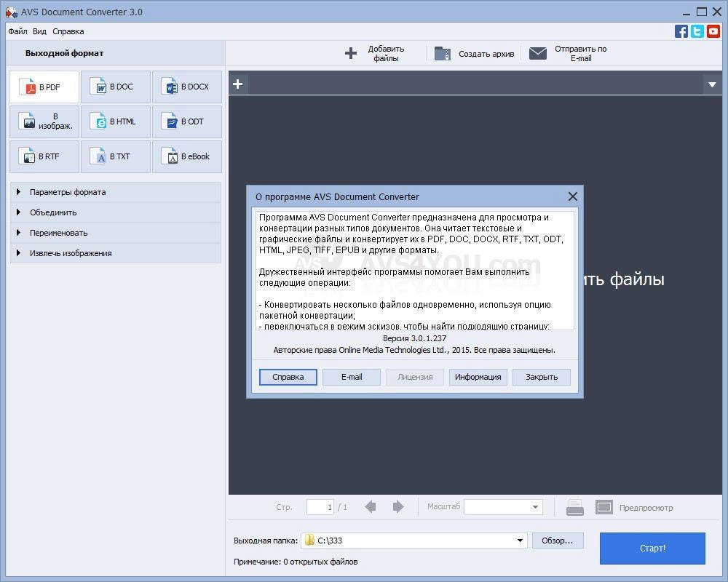Select the To PDF output format
The image size is (728, 582).
44,87
